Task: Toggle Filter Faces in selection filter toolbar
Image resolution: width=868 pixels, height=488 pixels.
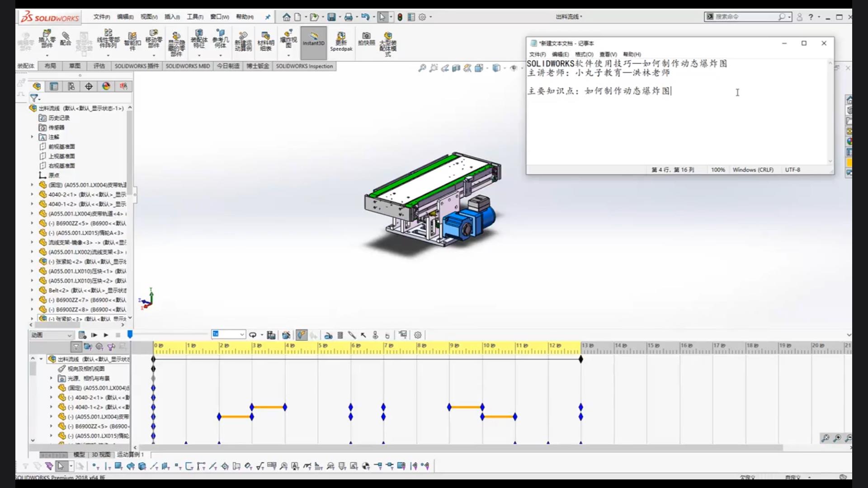Action: tap(118, 466)
